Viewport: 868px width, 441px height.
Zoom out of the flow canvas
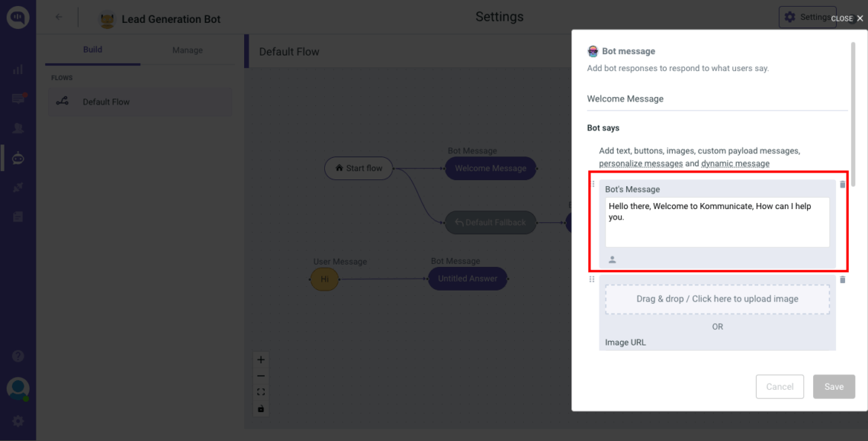click(x=260, y=376)
